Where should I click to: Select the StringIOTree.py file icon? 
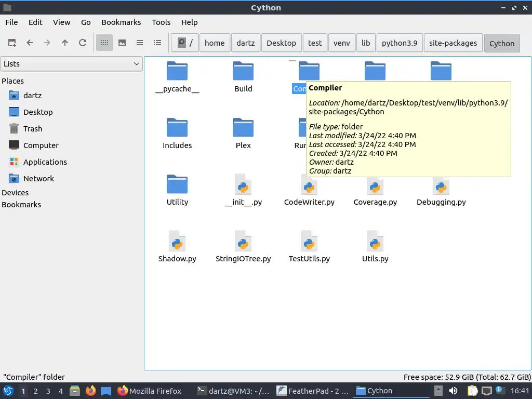(x=243, y=241)
